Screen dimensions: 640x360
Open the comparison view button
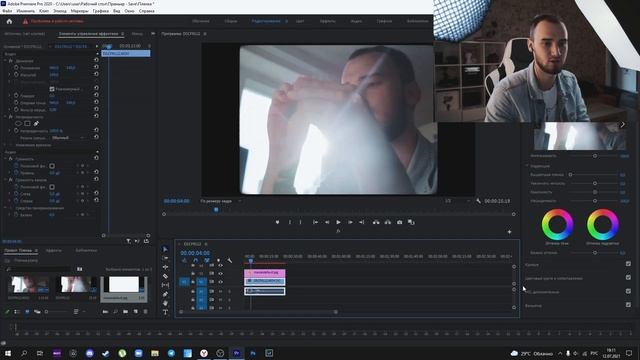click(411, 222)
